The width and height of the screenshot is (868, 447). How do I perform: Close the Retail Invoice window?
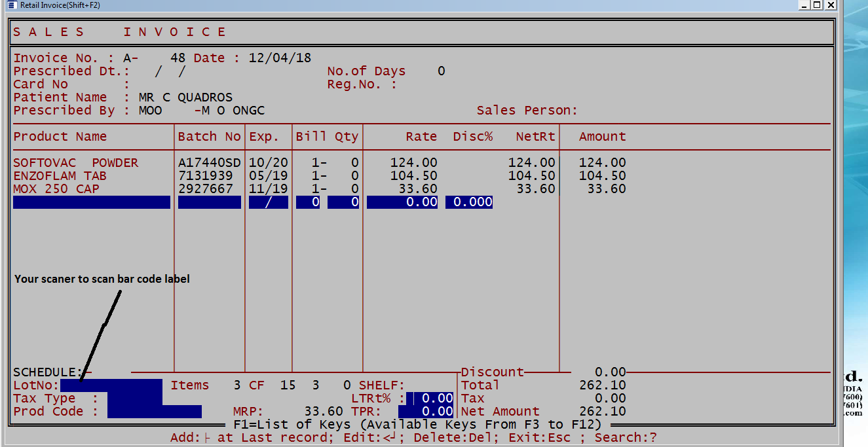tap(831, 5)
